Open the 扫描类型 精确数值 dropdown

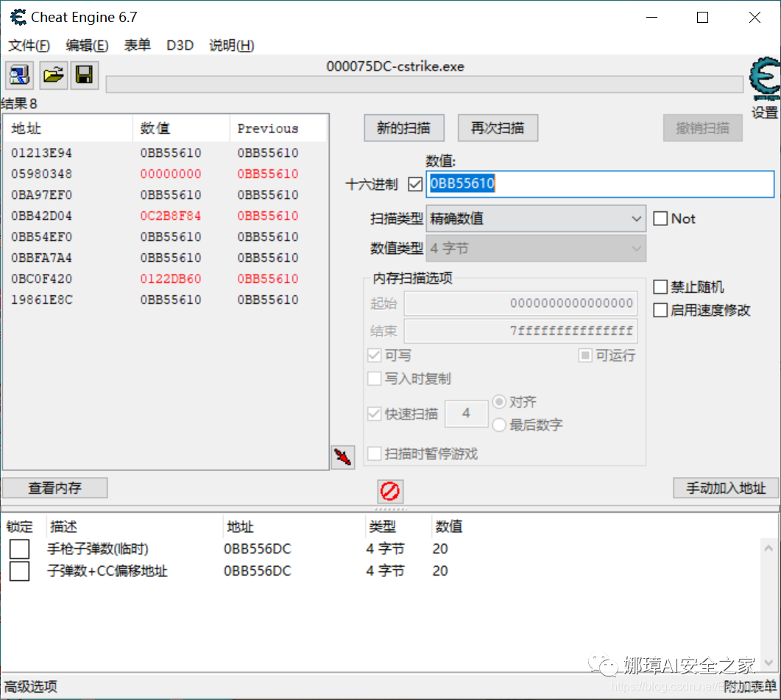536,218
